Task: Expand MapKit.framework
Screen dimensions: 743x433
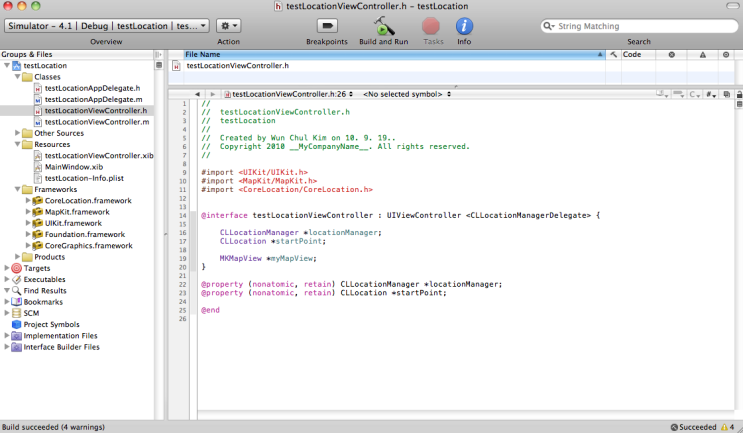Action: click(x=28, y=212)
